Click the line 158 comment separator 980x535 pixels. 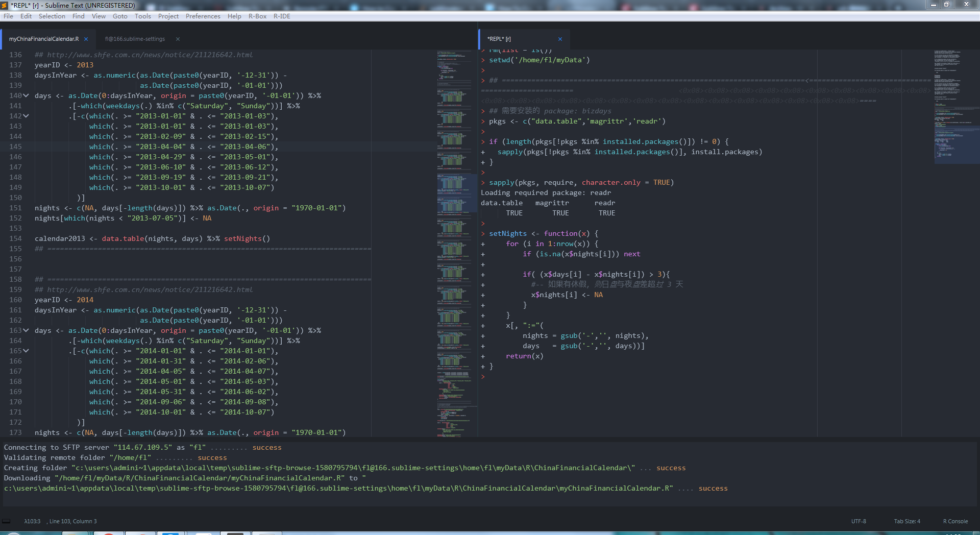(203, 279)
